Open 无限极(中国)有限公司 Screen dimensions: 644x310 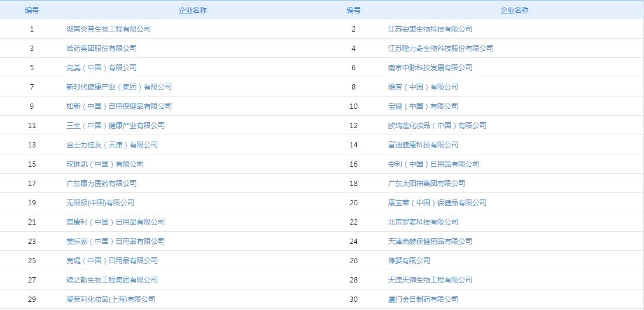pyautogui.click(x=100, y=203)
